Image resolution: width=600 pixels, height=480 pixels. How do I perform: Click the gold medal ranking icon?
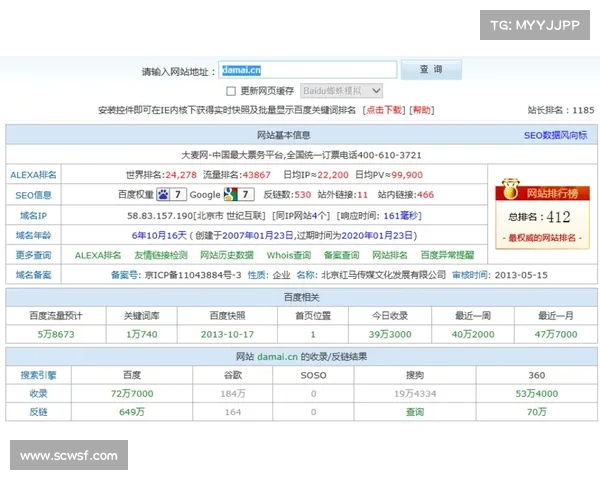point(510,189)
